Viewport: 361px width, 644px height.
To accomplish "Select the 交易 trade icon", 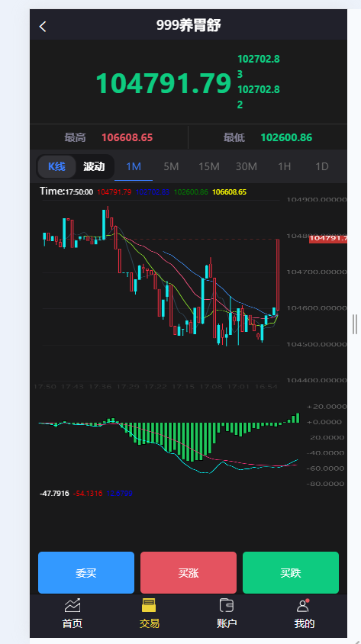I will 149,605.
